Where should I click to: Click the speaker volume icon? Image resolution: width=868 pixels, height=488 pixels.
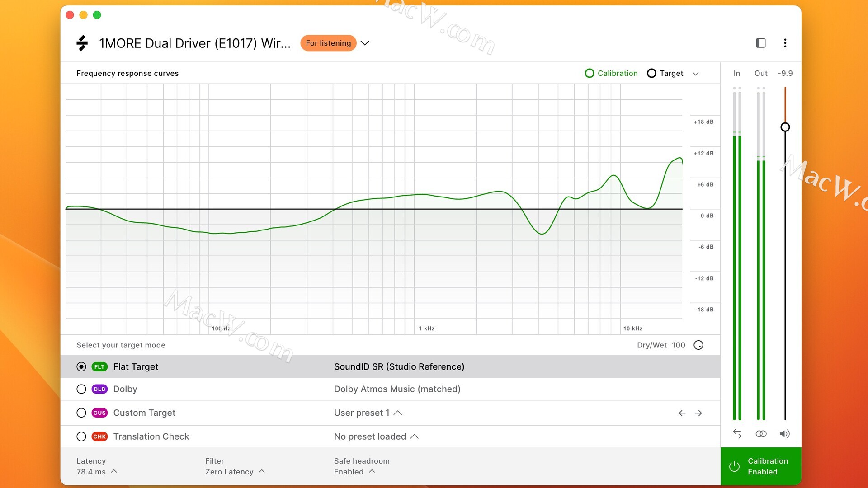[785, 434]
